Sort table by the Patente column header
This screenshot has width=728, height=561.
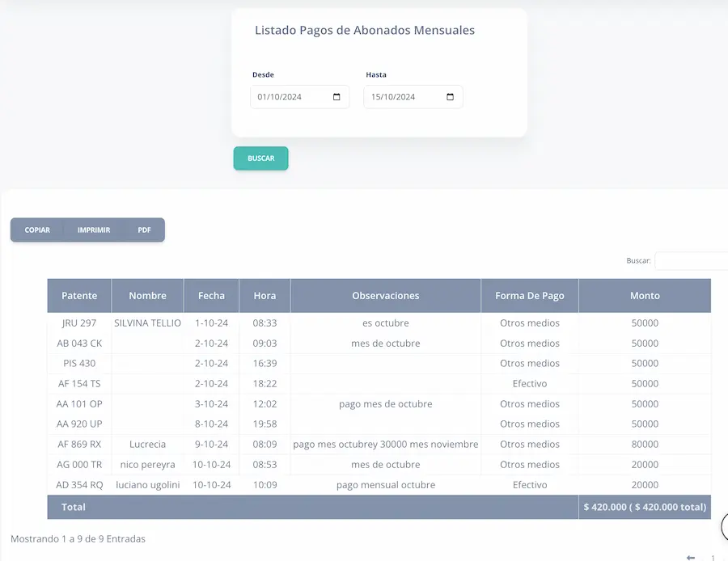click(x=79, y=296)
